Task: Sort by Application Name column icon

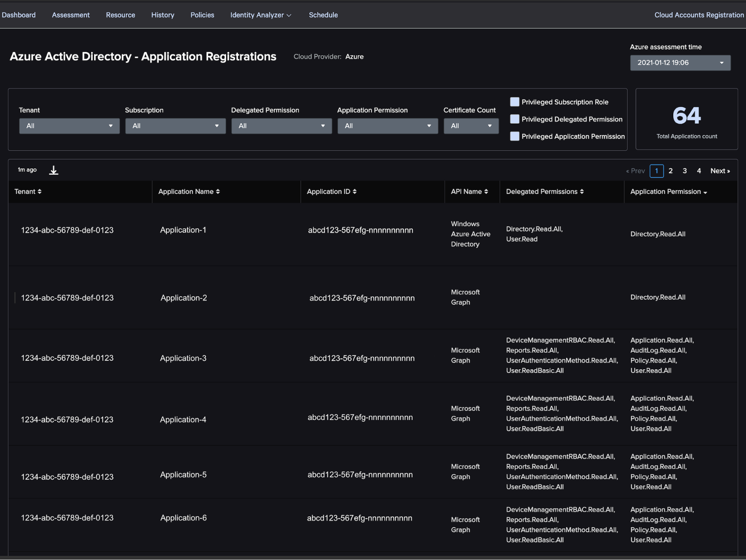Action: click(x=218, y=192)
